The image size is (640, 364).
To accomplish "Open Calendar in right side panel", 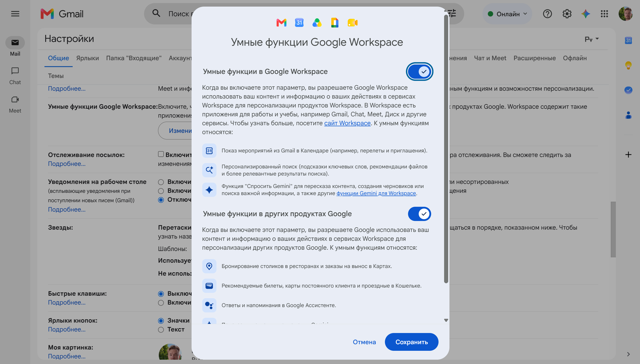I will [x=628, y=40].
